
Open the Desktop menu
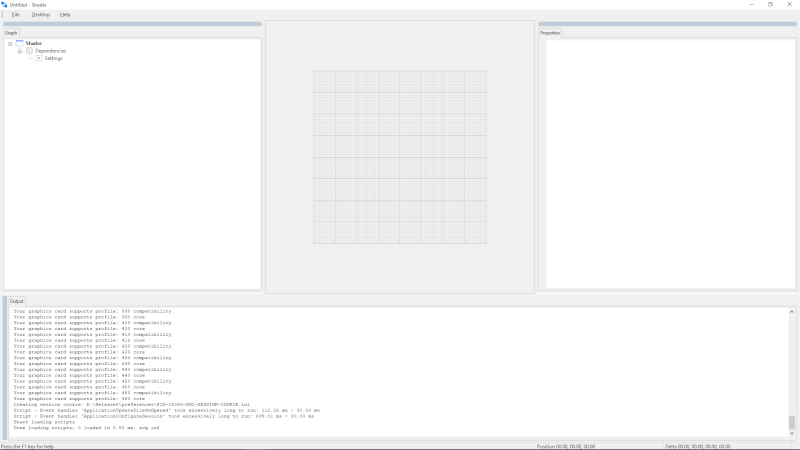click(41, 15)
